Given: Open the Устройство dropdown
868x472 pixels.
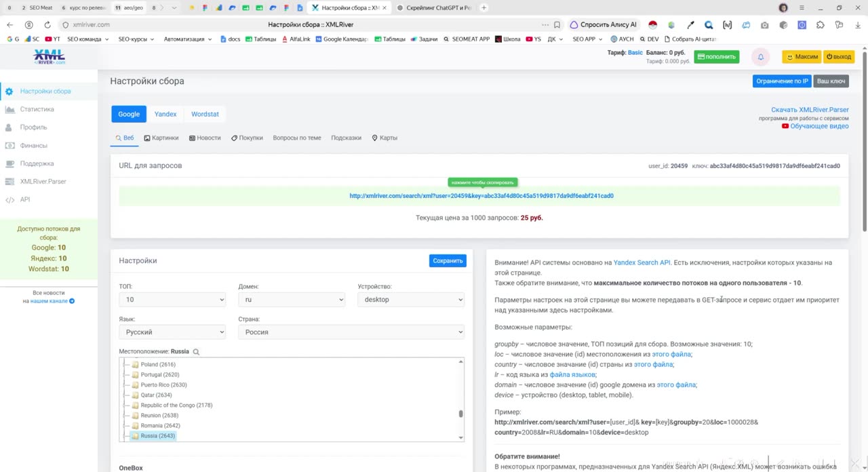Looking at the screenshot, I should [411, 300].
